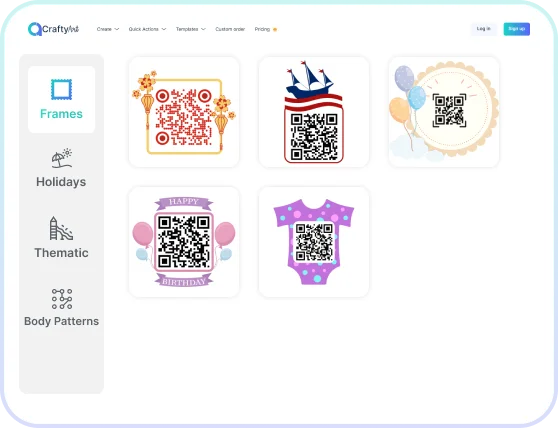Click the Sign up button

coord(516,29)
